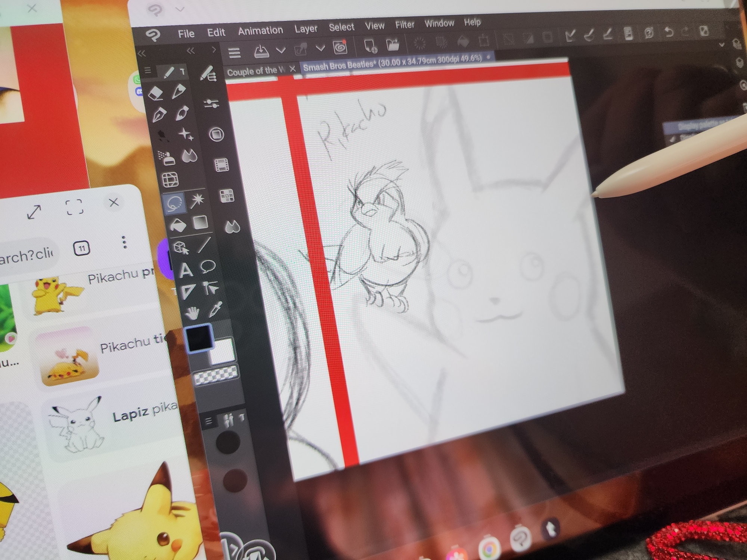
Task: Select the Eraser tool
Action: click(x=156, y=93)
